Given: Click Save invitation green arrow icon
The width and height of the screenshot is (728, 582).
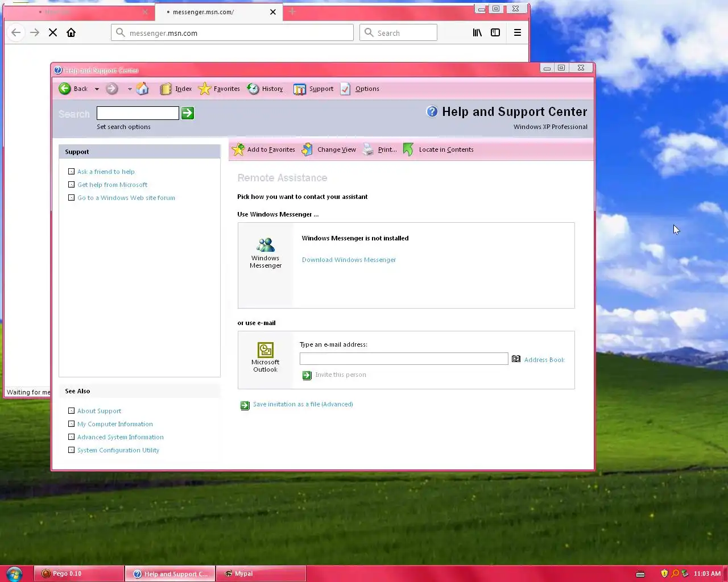Looking at the screenshot, I should 245,405.
